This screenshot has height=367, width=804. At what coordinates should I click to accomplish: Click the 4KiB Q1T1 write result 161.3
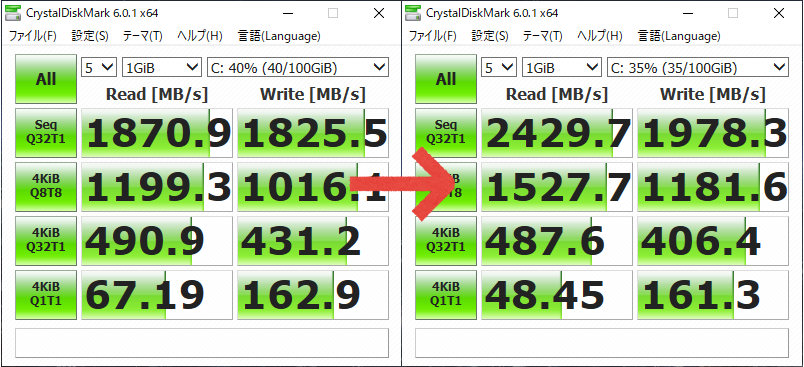tap(713, 295)
